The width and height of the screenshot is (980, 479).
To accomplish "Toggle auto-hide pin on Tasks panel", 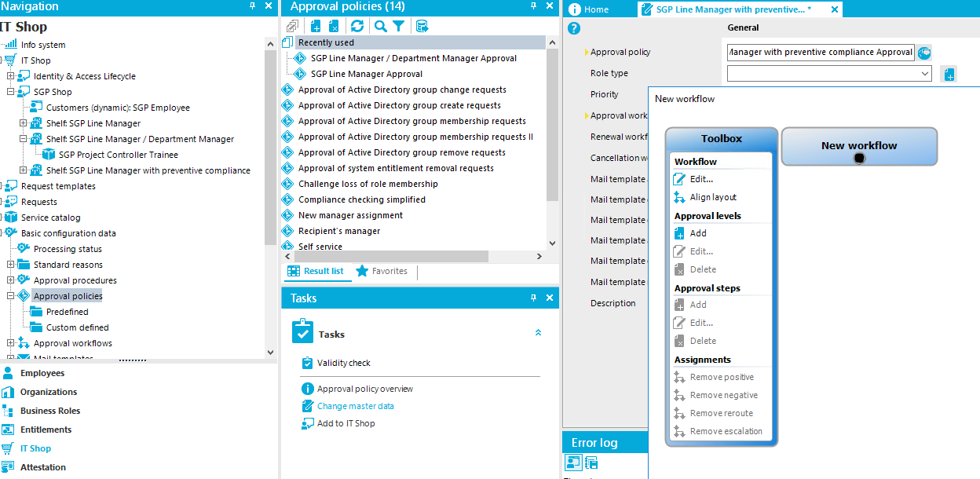I will point(533,298).
